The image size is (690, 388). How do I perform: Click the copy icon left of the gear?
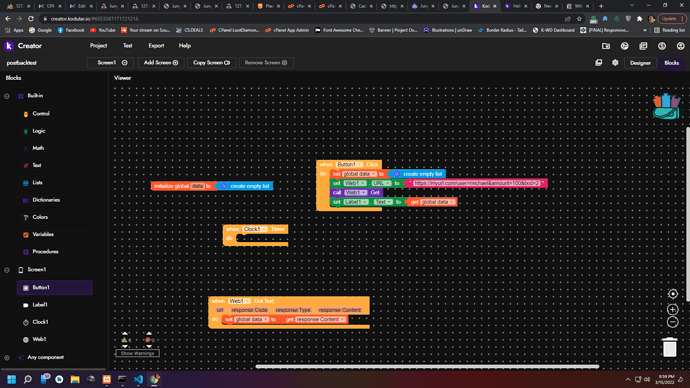[598, 63]
